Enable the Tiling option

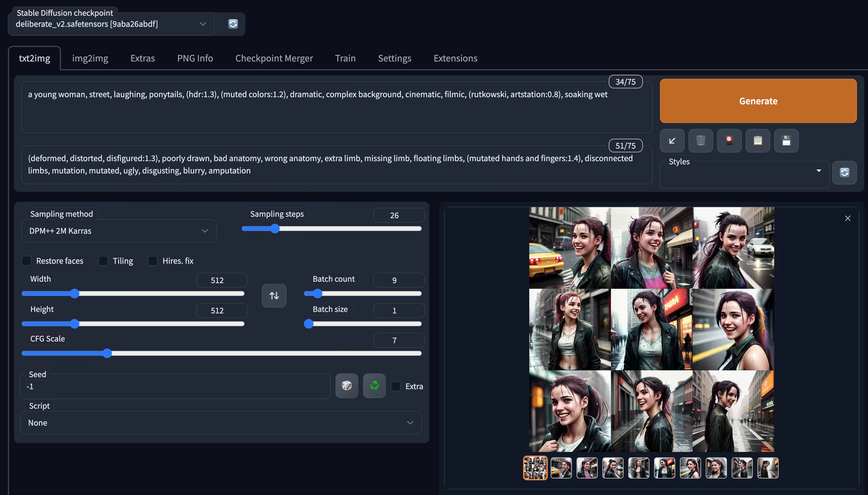[103, 261]
